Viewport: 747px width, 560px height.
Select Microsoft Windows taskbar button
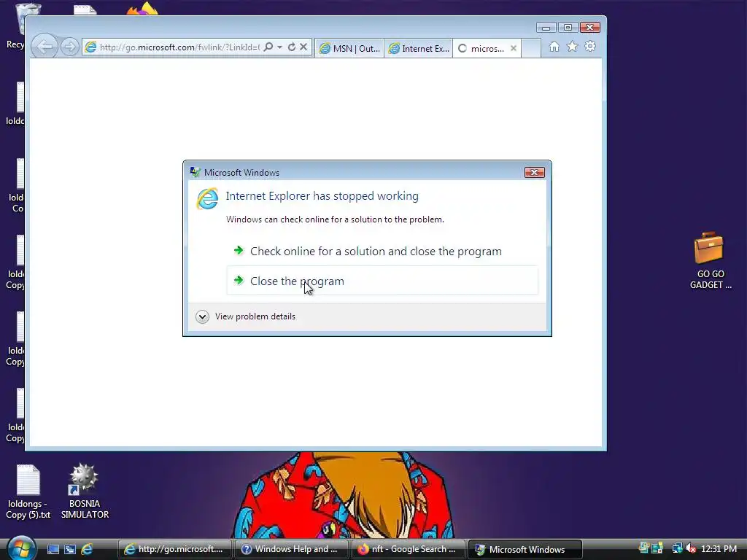(x=525, y=549)
